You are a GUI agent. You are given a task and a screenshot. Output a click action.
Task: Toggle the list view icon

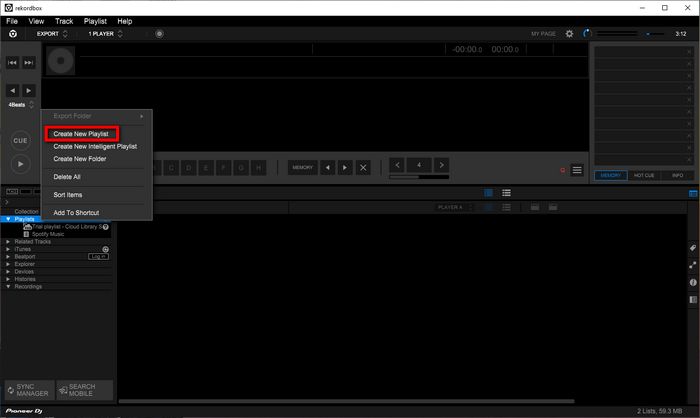pos(506,193)
